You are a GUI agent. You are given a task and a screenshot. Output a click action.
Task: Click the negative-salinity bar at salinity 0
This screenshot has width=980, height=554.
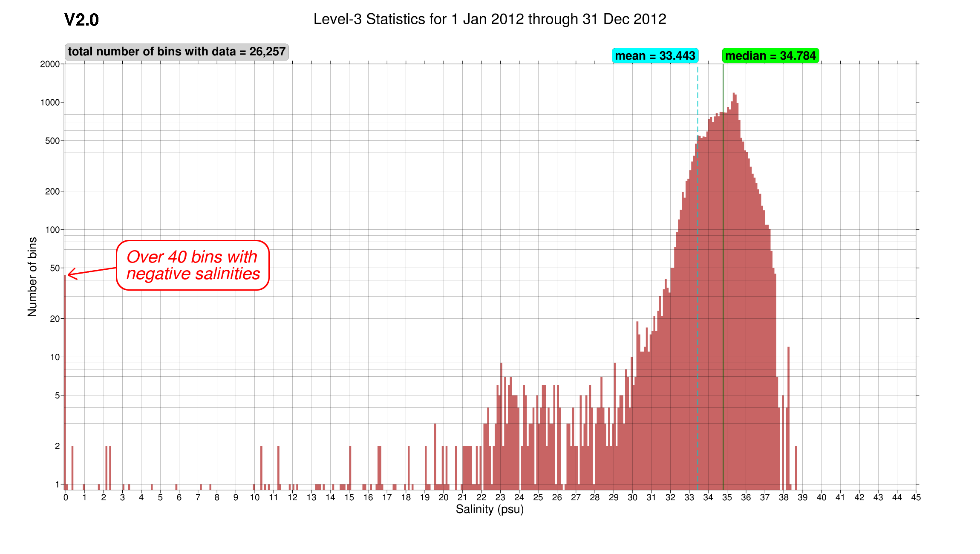point(65,382)
